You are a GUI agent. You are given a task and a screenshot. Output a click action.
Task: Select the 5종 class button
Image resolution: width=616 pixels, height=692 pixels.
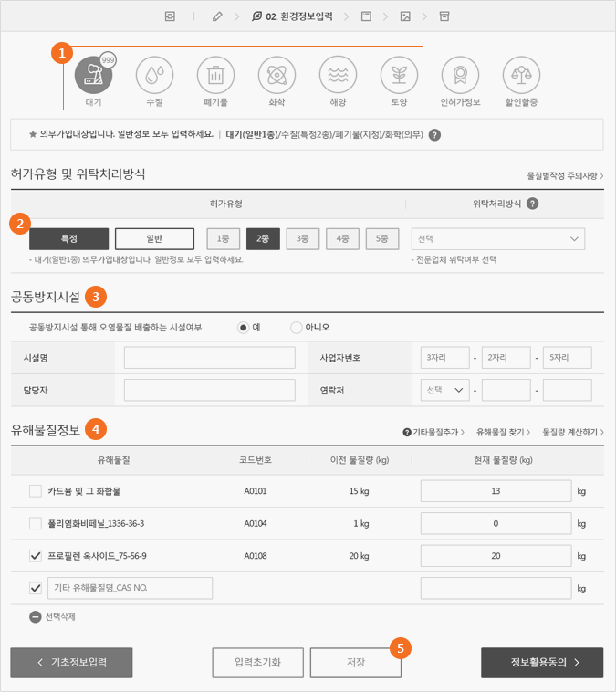click(382, 239)
